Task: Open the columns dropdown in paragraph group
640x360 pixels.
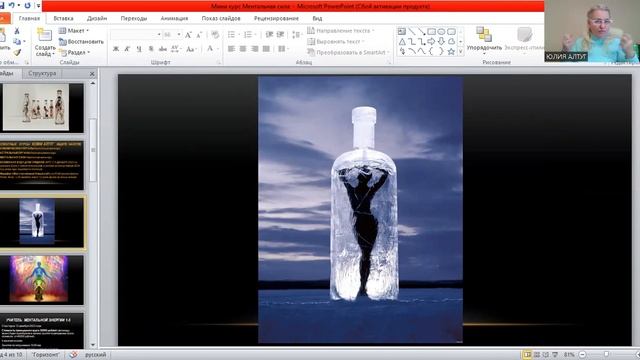Action: pyautogui.click(x=283, y=49)
